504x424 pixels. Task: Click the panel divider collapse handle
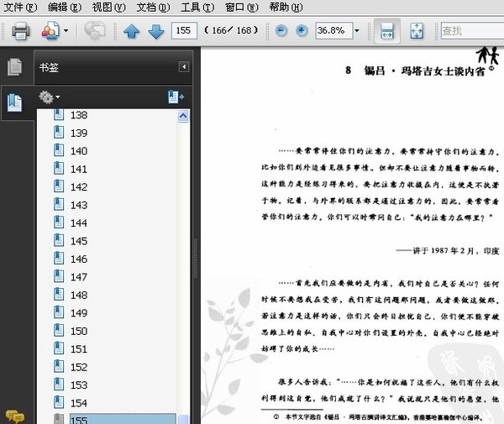pyautogui.click(x=195, y=259)
